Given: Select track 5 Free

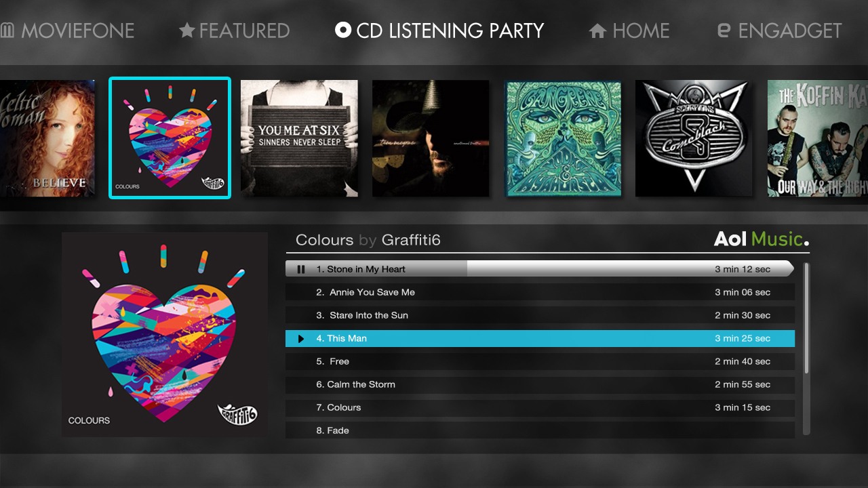Looking at the screenshot, I should coord(540,361).
